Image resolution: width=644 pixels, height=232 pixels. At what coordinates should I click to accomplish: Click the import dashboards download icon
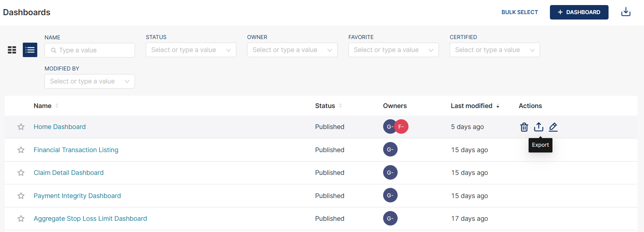click(x=626, y=12)
